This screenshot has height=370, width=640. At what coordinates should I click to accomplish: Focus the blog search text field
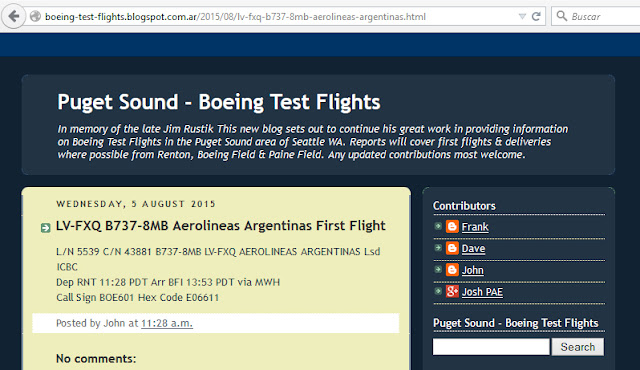pyautogui.click(x=491, y=347)
